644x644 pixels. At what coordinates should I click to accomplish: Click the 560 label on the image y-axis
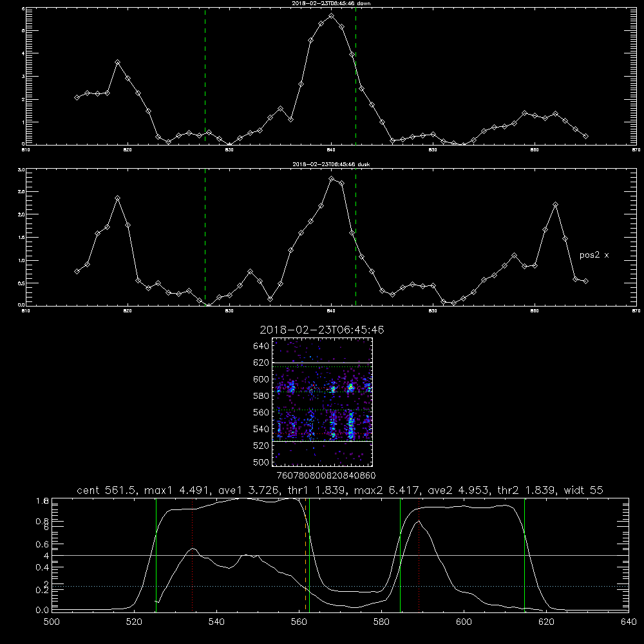point(261,412)
